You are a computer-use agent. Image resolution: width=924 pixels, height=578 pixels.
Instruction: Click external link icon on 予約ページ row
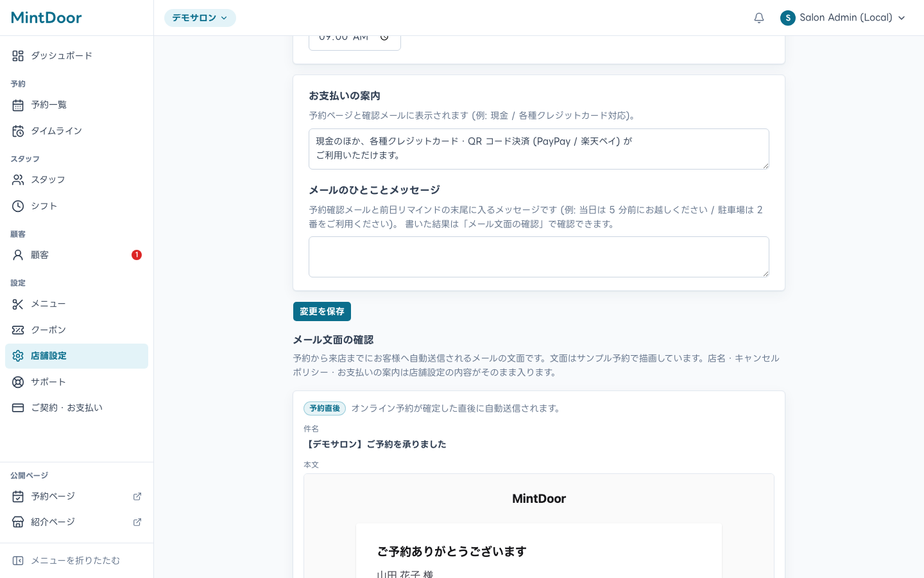137,496
